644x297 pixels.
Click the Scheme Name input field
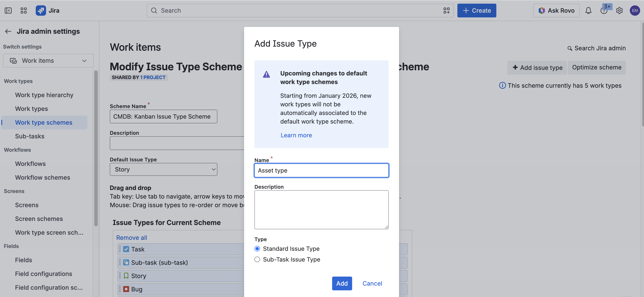(164, 116)
